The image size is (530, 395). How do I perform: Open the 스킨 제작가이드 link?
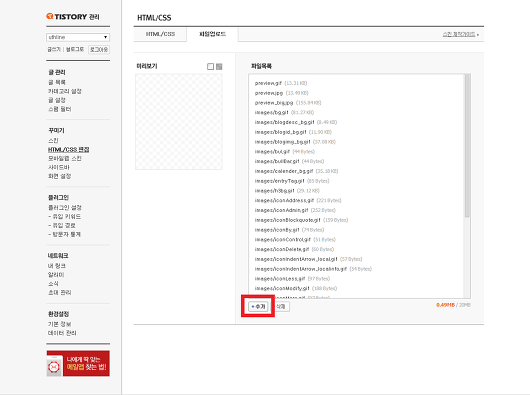tap(460, 34)
